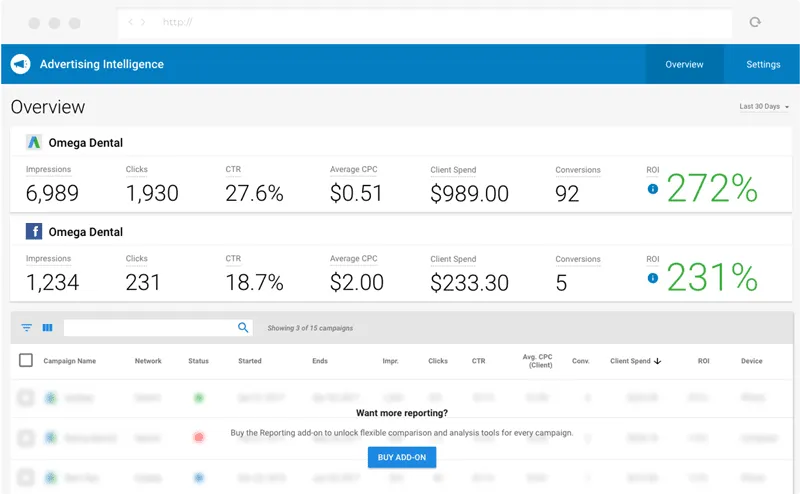This screenshot has width=800, height=494.
Task: Click the ROI info icon next to 231%
Action: [653, 278]
